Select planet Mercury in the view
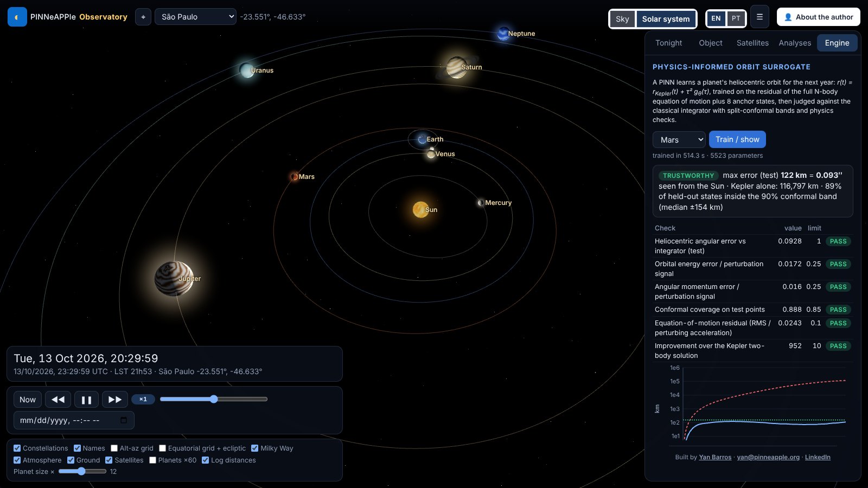 coord(481,203)
